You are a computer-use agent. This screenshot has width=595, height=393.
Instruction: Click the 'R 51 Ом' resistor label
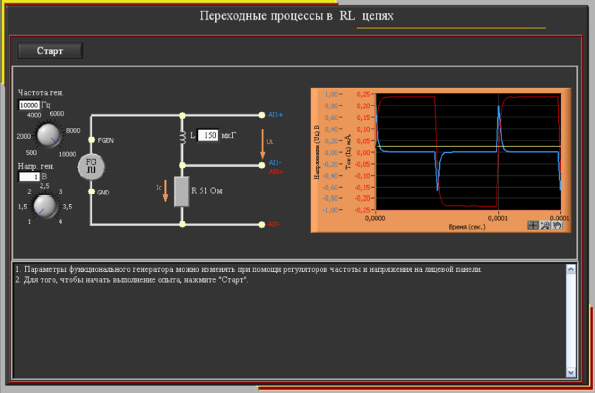[x=207, y=191]
